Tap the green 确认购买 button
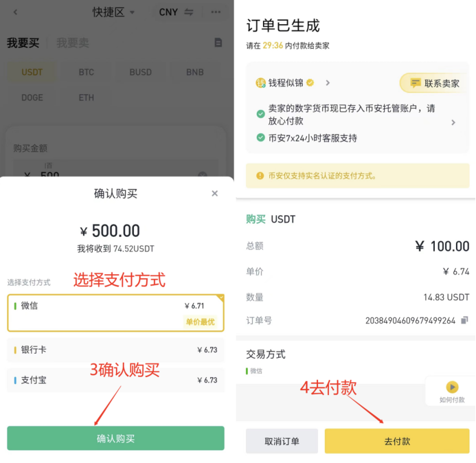This screenshot has height=463, width=476. point(115,438)
